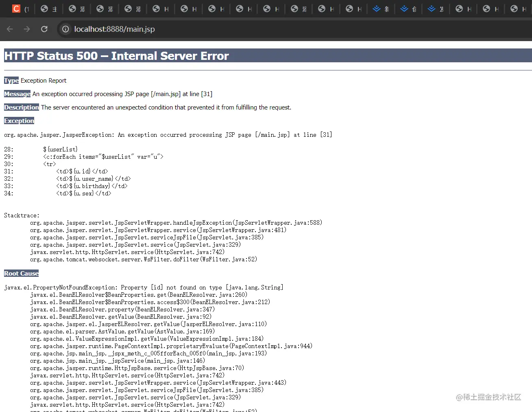The image size is (532, 412).
Task: Click line 32 showing ${u.user_name}
Action: point(67,179)
